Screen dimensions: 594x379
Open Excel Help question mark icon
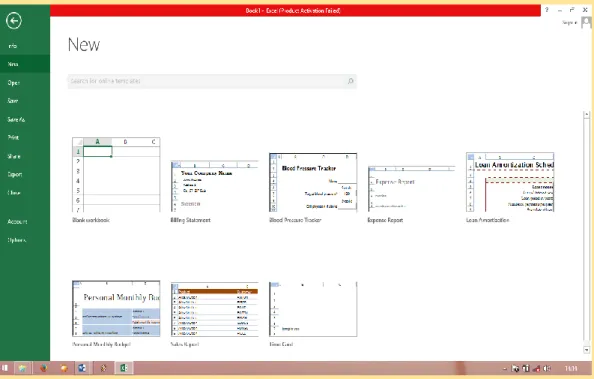pos(547,10)
